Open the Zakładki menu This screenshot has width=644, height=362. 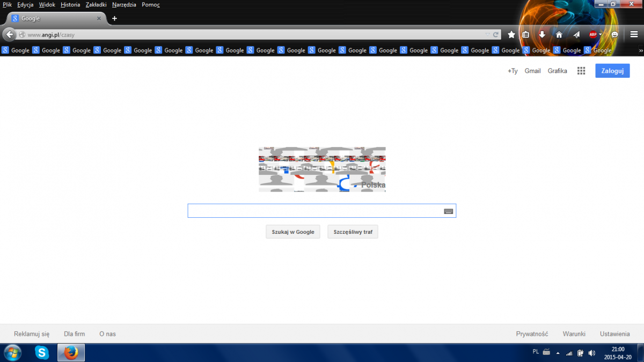tap(97, 4)
